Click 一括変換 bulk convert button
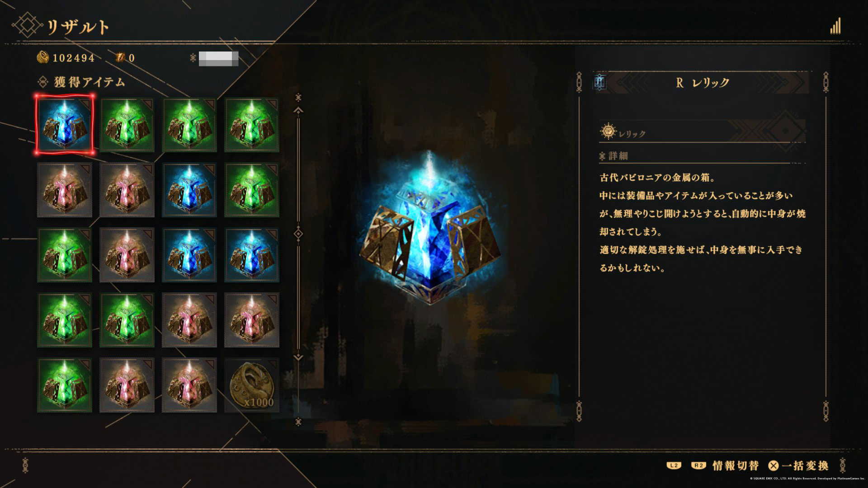Image resolution: width=868 pixels, height=488 pixels. (798, 465)
